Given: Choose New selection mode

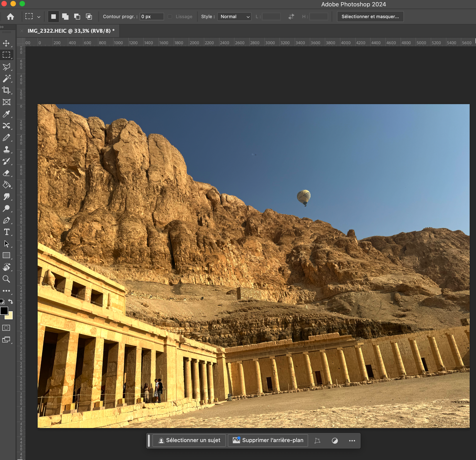Looking at the screenshot, I should 53,17.
